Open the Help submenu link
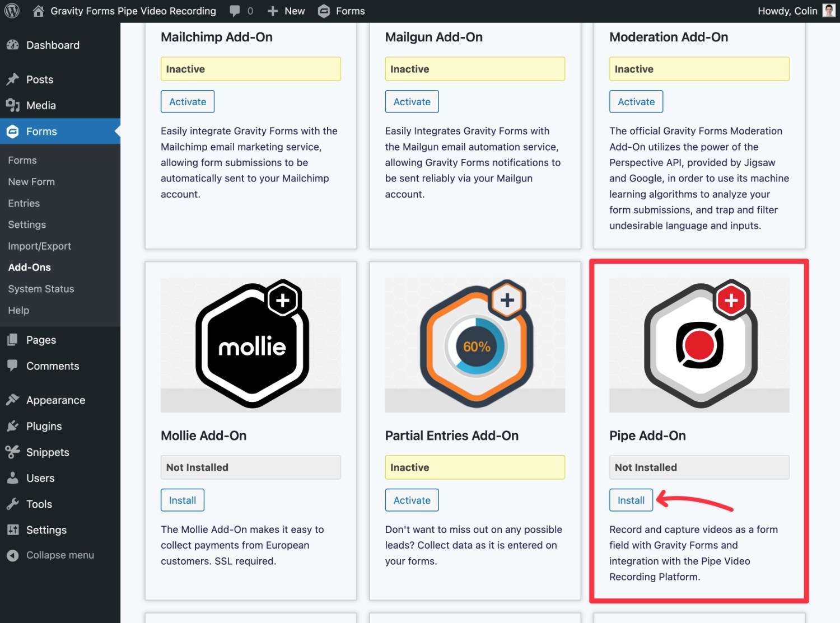The width and height of the screenshot is (840, 623). click(18, 310)
